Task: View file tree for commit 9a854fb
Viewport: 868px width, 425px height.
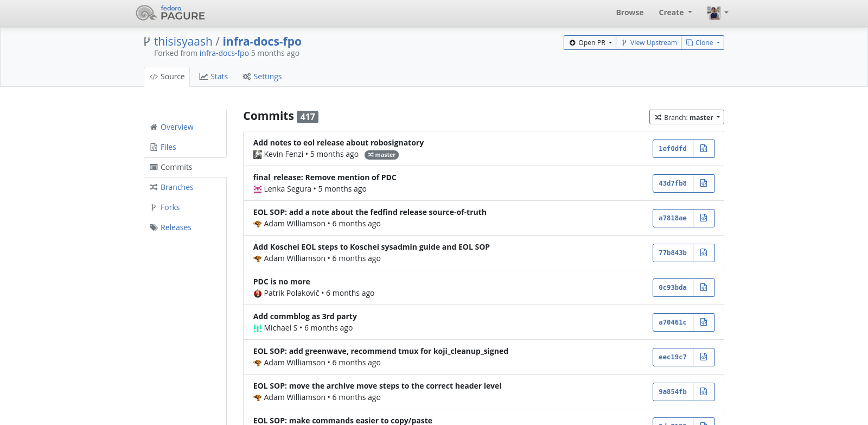Action: (704, 392)
